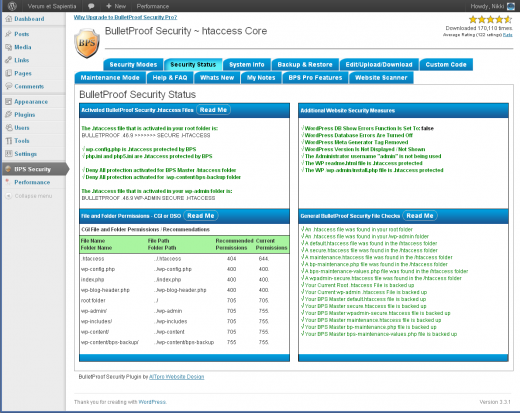Select the Security Status tab
This screenshot has width=520, height=413.
[x=193, y=65]
